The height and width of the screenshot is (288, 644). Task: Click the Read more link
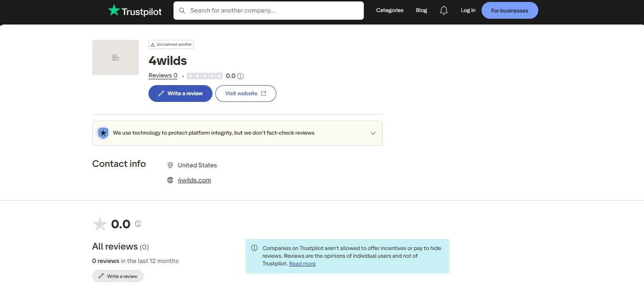302,263
